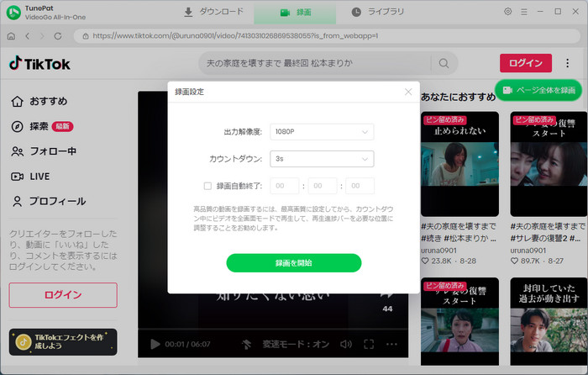Navigate forward with the right arrow
Screen dimensions: 588x375
[42, 36]
